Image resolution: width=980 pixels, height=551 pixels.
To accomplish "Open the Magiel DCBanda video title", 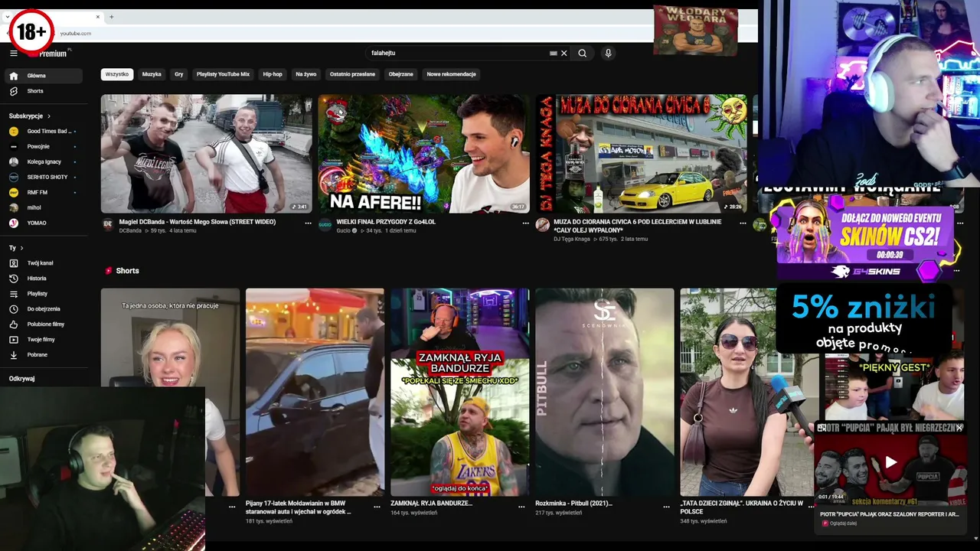I will click(198, 222).
